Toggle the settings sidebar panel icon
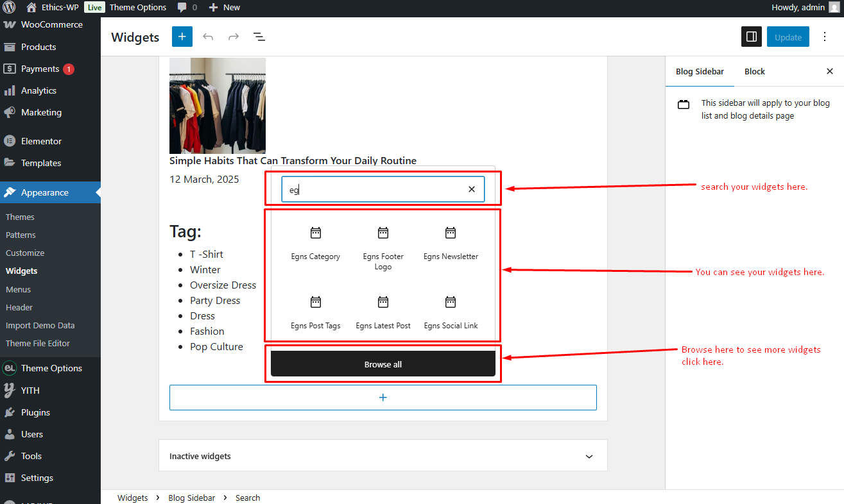Screen dimensions: 844x504 752,37
